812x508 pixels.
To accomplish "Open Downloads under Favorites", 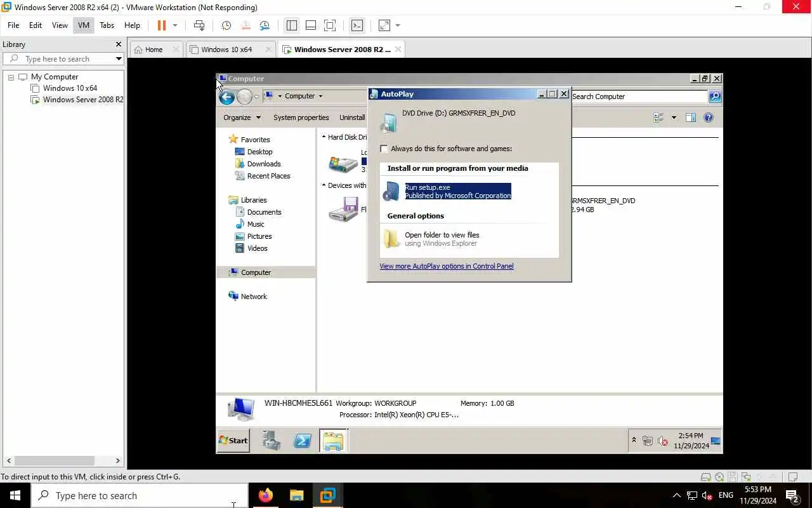I will click(264, 164).
